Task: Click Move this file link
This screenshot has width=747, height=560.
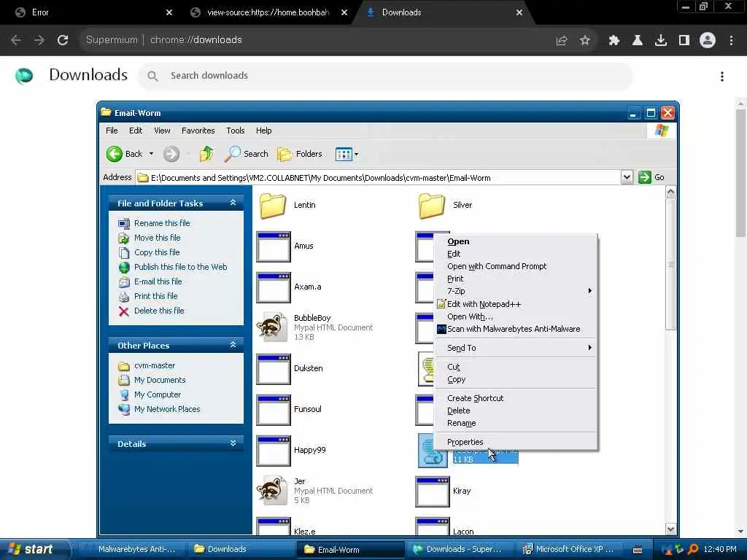Action: coord(158,238)
